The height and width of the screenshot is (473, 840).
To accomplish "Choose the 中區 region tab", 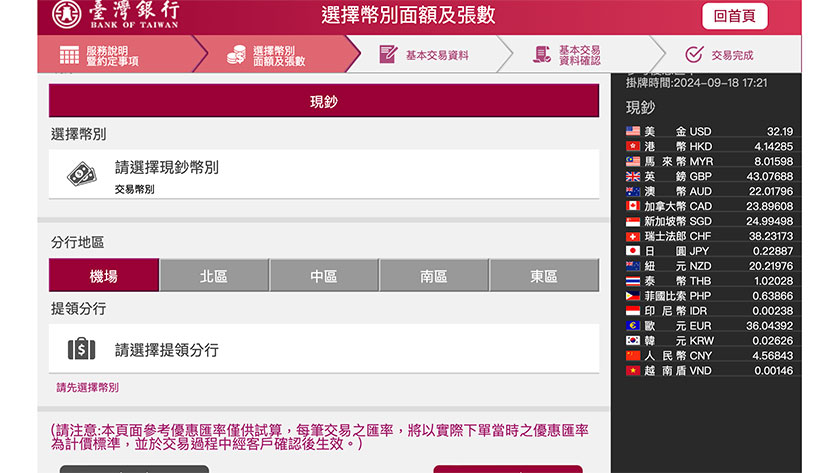I will pyautogui.click(x=324, y=276).
